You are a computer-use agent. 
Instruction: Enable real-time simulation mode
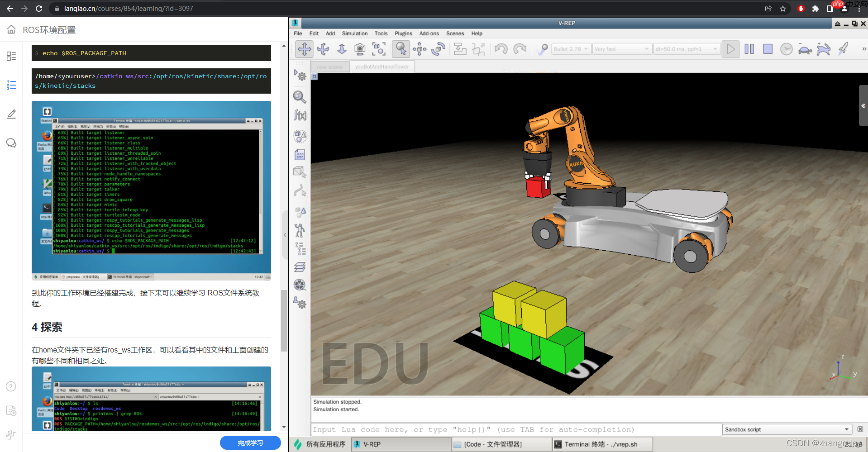[787, 49]
